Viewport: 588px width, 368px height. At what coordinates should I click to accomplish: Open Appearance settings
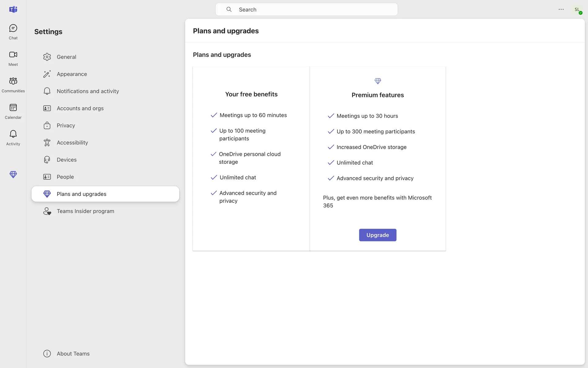pyautogui.click(x=72, y=74)
